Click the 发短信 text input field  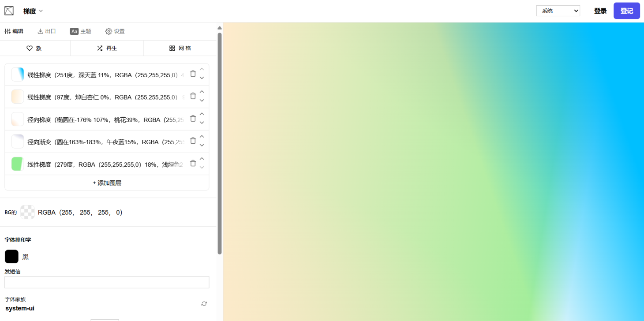[x=107, y=282]
